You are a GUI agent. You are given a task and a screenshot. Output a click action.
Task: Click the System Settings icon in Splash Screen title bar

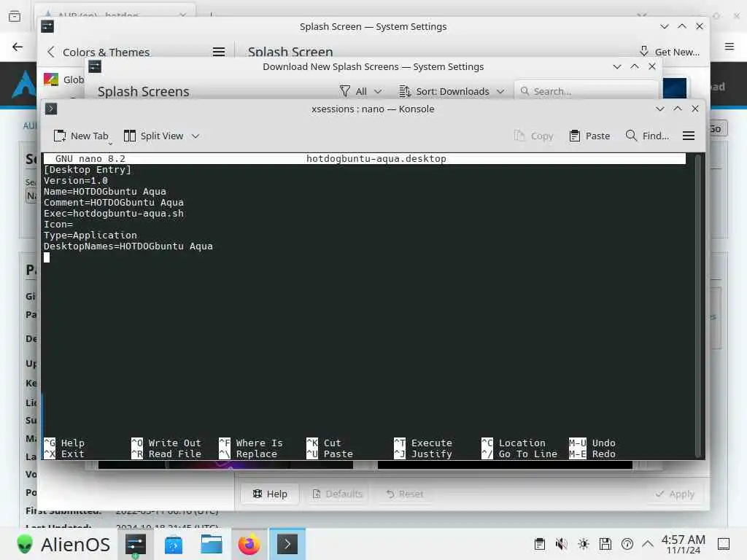pyautogui.click(x=47, y=27)
